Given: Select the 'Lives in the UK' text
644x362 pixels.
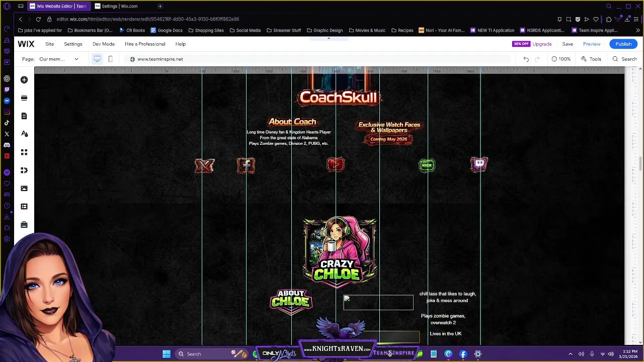Looking at the screenshot, I should pos(446,334).
